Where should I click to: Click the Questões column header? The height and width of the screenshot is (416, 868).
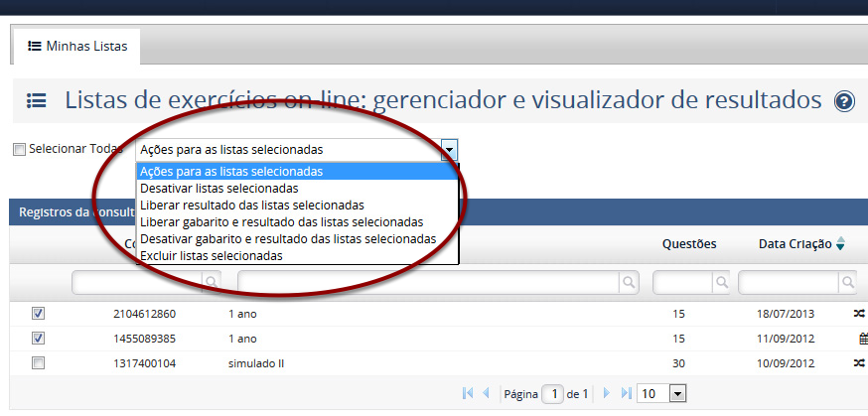point(689,244)
